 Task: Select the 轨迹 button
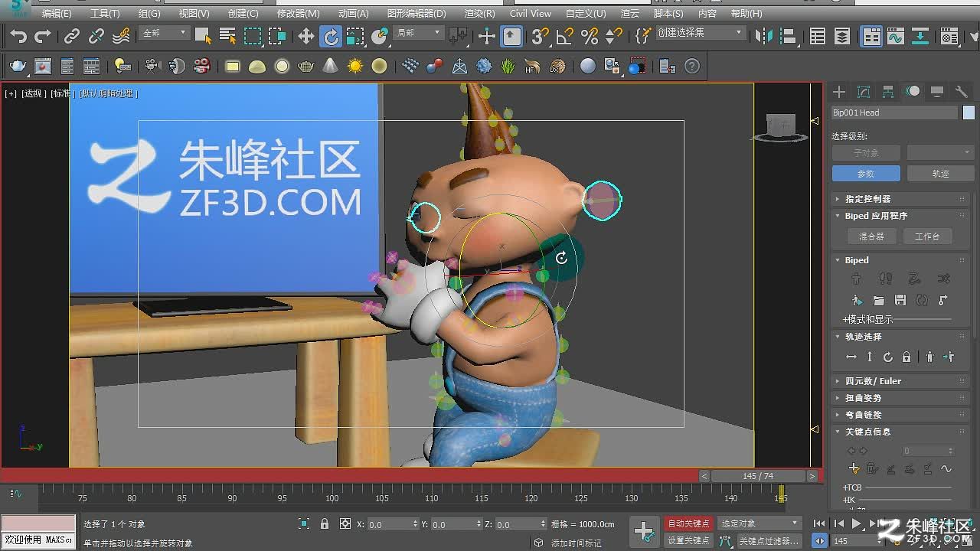coord(941,174)
